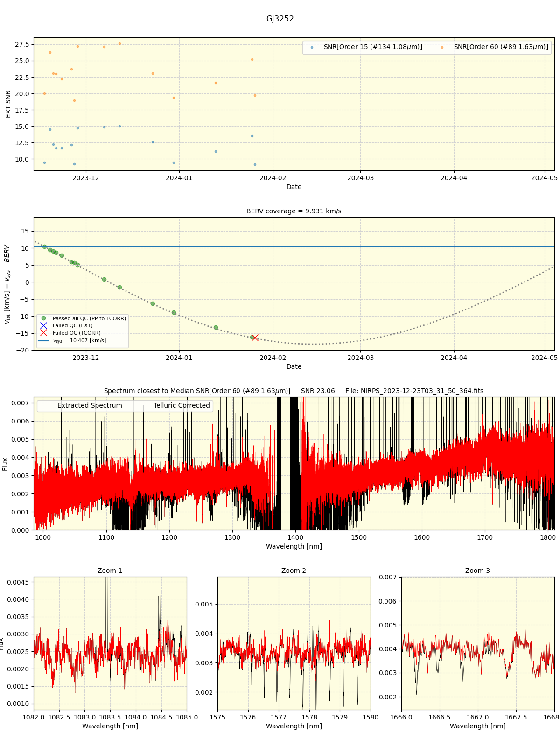Screen dimensions: 560x747
Task: Click the Passed all QC legend entry
Action: [x=83, y=318]
